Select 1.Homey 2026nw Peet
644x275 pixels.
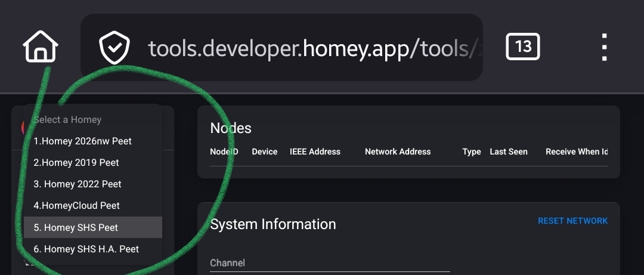(93, 141)
